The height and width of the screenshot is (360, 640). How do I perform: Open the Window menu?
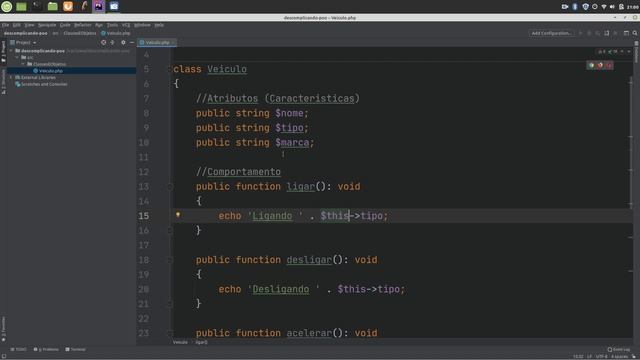coord(142,25)
